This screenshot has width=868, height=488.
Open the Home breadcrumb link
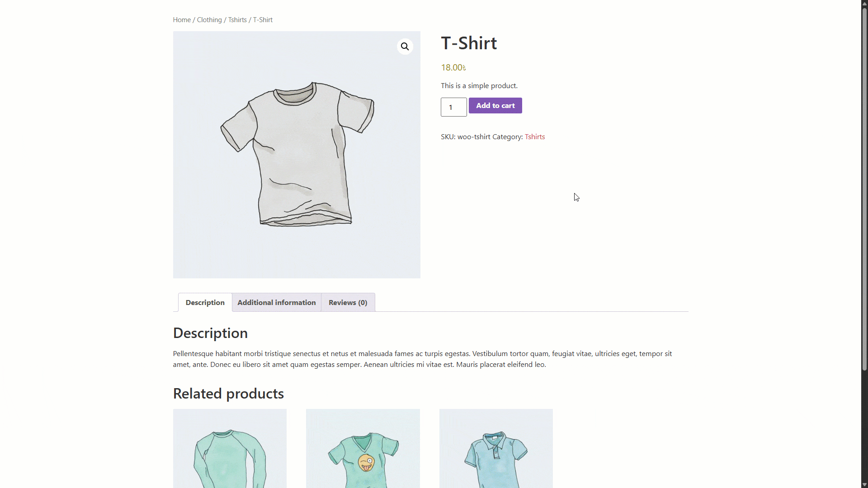click(182, 20)
